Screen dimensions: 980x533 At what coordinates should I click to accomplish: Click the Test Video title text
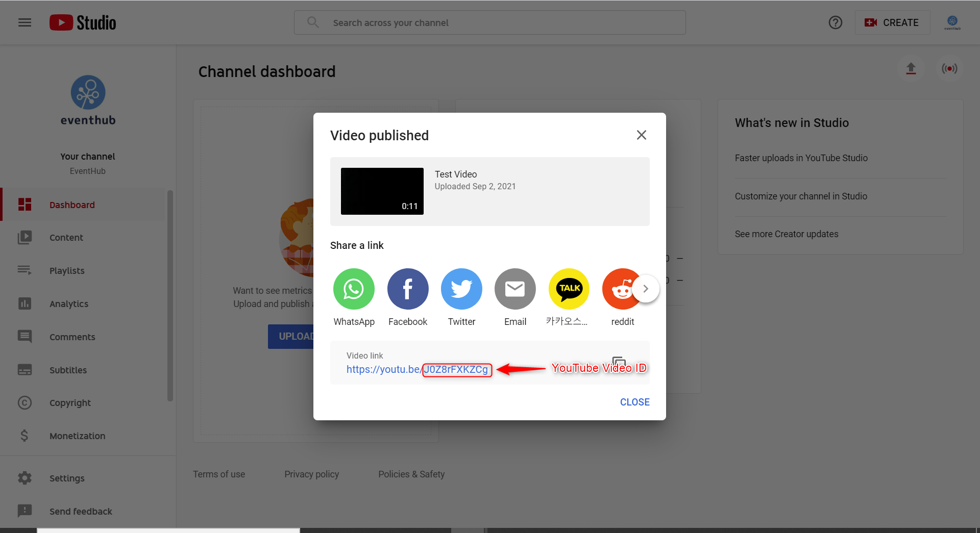456,174
